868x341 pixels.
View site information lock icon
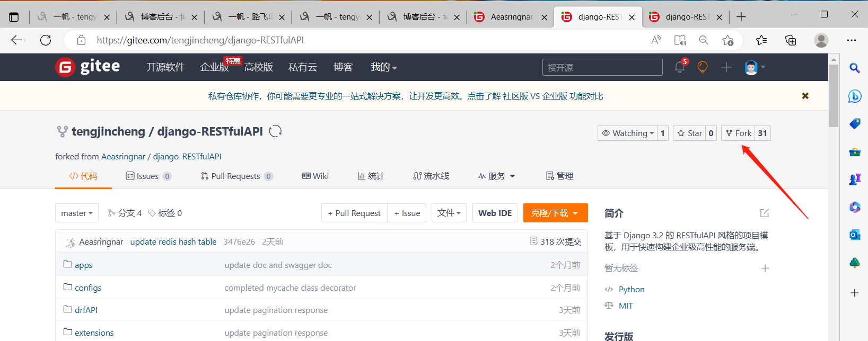pyautogui.click(x=81, y=40)
